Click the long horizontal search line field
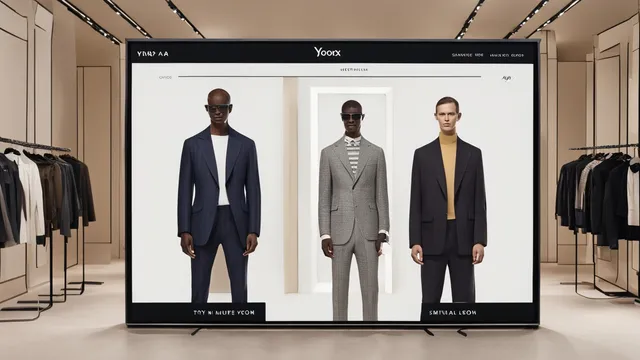Image resolution: width=640 pixels, height=360 pixels. point(329,76)
